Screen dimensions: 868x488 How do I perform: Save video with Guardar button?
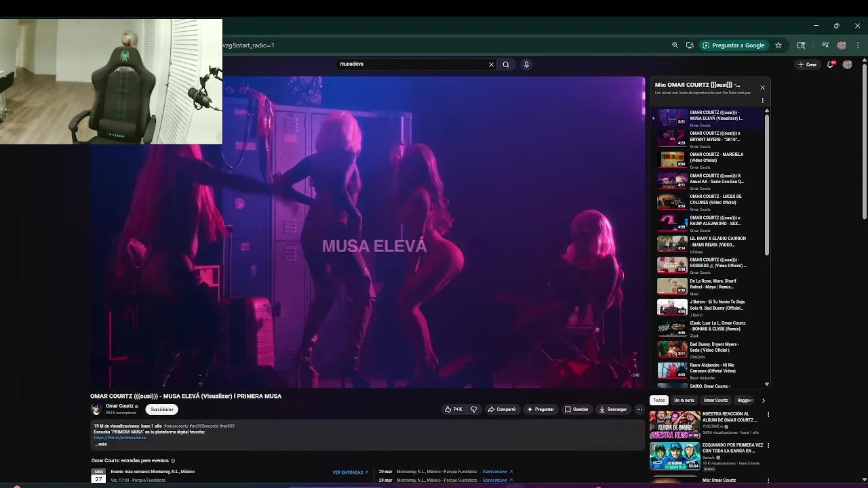coord(577,409)
